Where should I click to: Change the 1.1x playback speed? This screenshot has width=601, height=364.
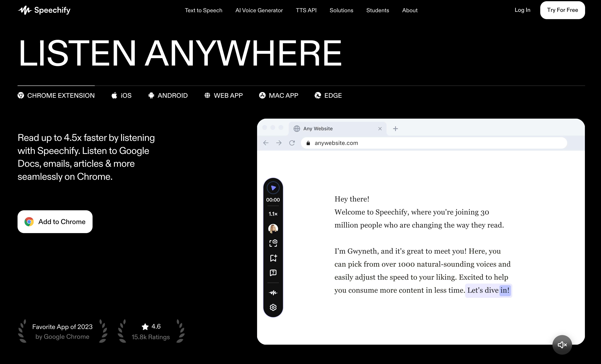click(273, 214)
